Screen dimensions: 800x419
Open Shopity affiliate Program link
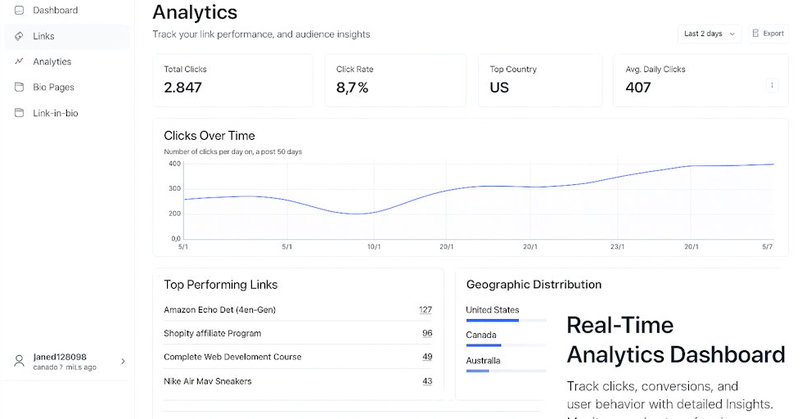pyautogui.click(x=298, y=333)
